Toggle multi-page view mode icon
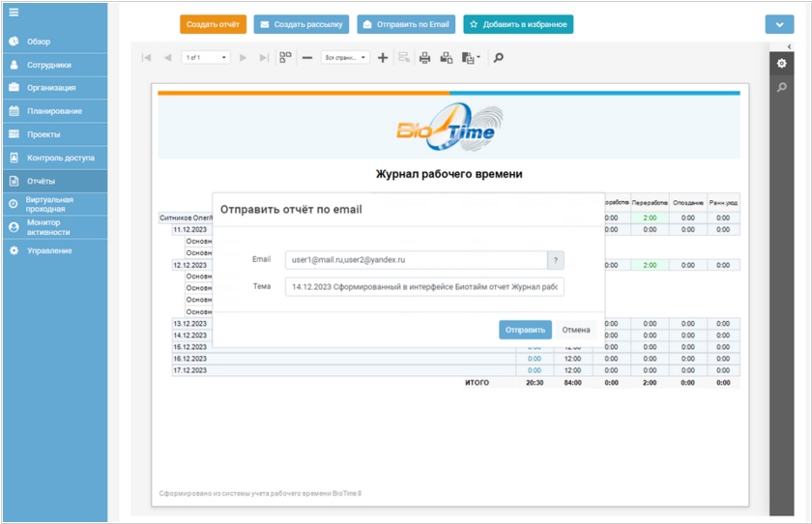The width and height of the screenshot is (812, 524). pyautogui.click(x=285, y=58)
